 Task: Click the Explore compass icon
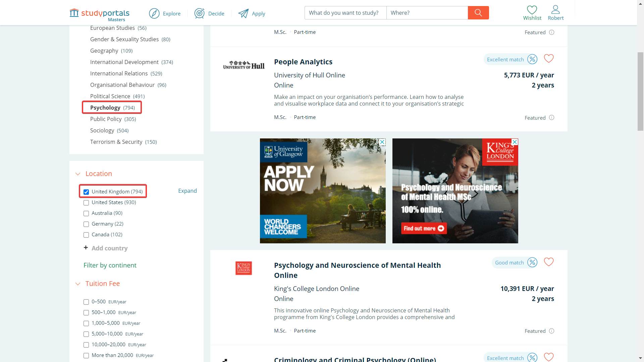pyautogui.click(x=154, y=13)
